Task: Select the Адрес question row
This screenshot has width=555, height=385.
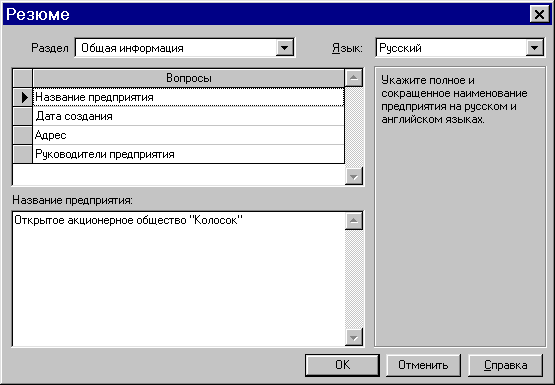Action: (188, 135)
